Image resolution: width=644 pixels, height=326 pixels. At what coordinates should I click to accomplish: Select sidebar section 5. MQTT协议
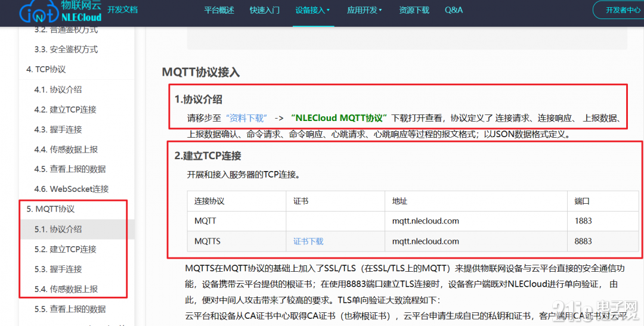pos(51,209)
